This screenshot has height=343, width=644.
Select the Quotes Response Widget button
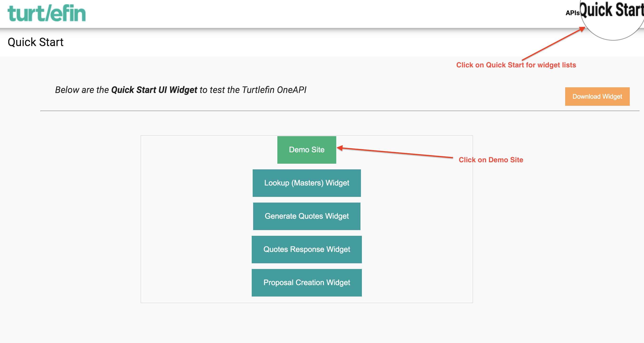[x=307, y=249]
